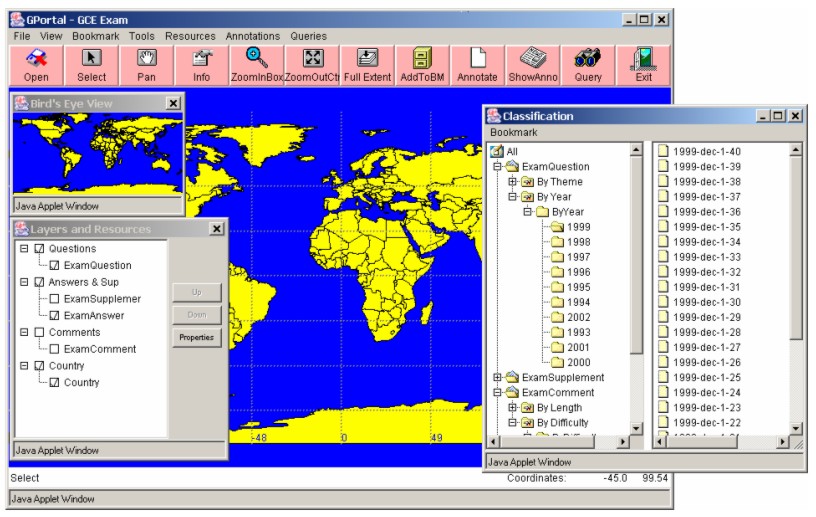Screen dimensions: 816x517
Task: Click the document list vertical scrollbar up arrow
Action: [x=796, y=150]
